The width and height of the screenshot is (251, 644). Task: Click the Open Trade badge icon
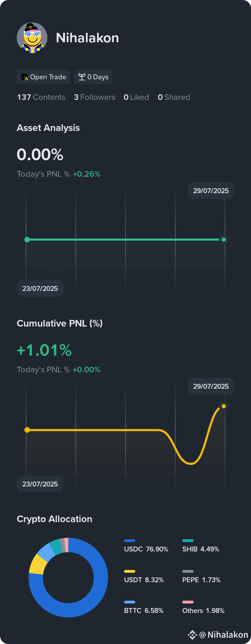coord(24,77)
